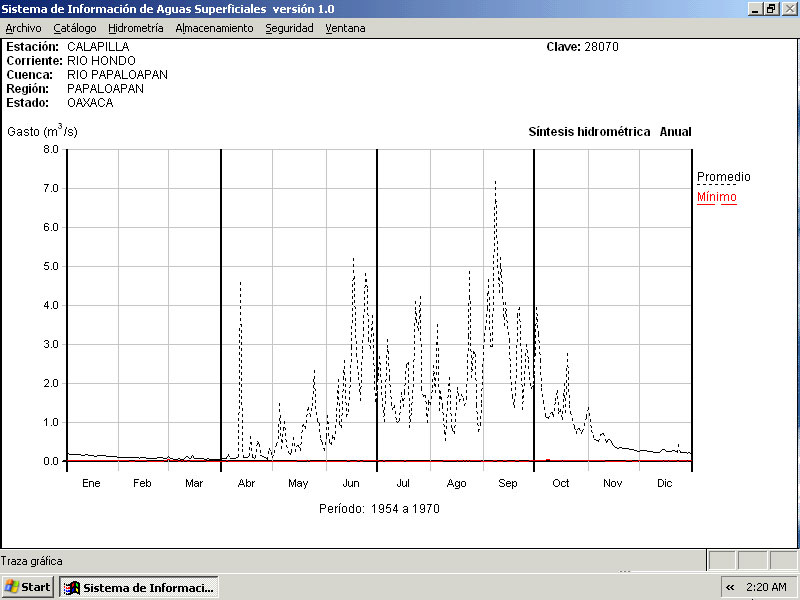Click the red Mínimo legend entry
The image size is (800, 600).
point(716,197)
